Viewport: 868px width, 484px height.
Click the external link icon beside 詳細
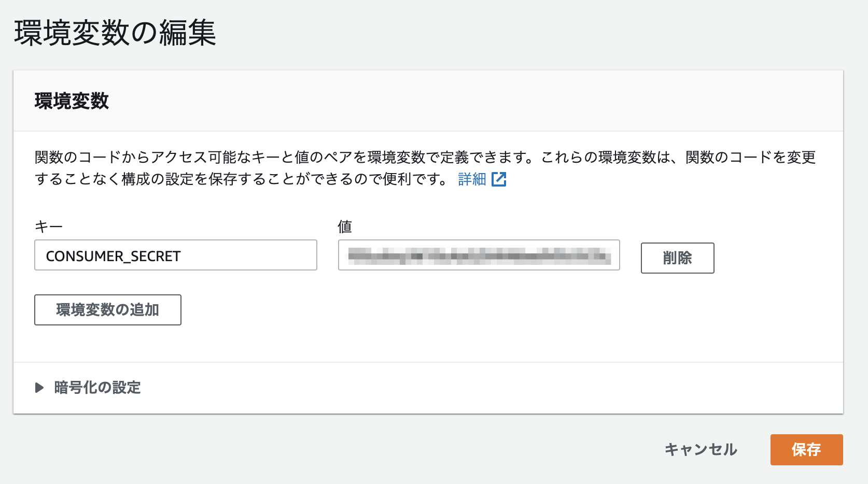click(499, 179)
